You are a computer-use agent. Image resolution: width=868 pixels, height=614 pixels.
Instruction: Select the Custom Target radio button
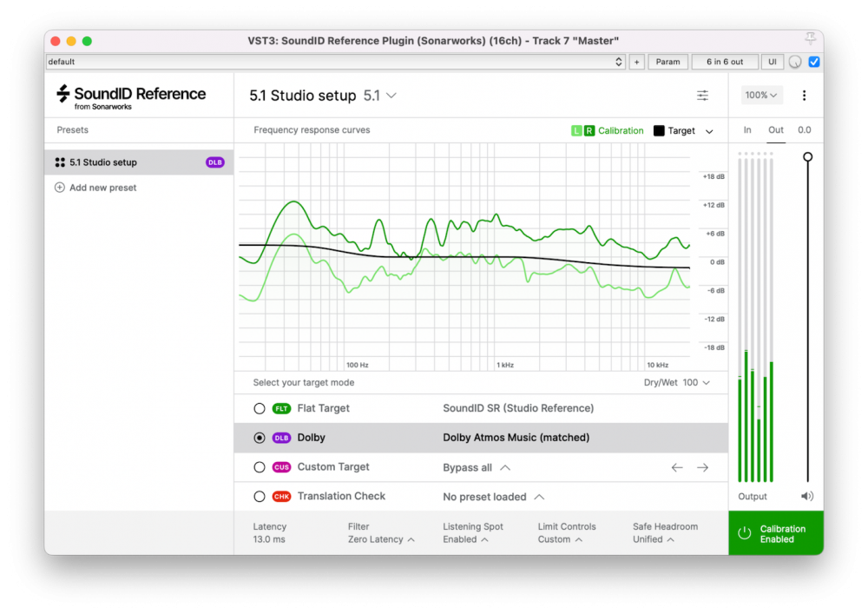[x=260, y=467]
